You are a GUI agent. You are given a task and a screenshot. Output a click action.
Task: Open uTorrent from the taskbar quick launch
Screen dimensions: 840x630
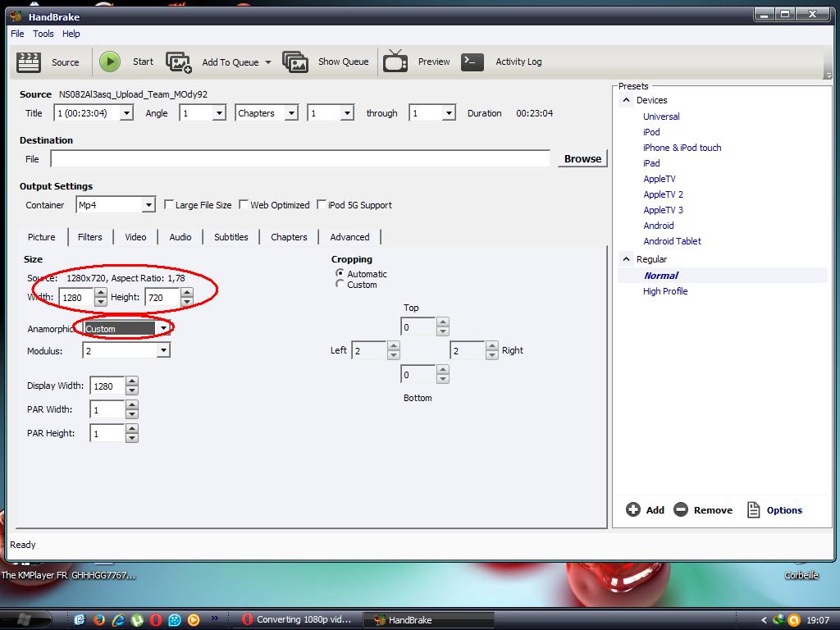click(x=137, y=620)
